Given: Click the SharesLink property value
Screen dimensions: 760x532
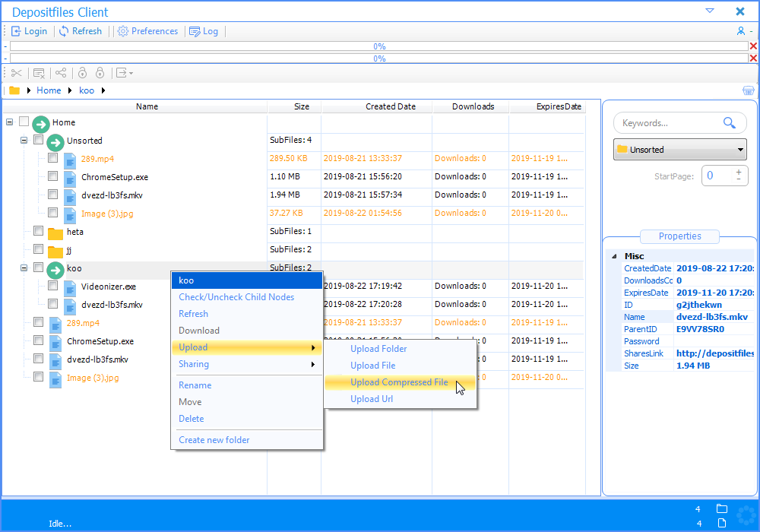Looking at the screenshot, I should tap(715, 353).
